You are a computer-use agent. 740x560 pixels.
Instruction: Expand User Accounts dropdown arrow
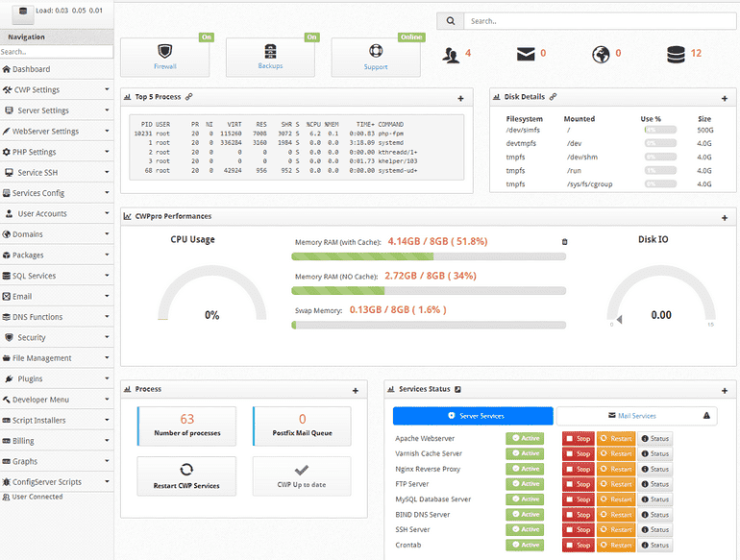[107, 213]
